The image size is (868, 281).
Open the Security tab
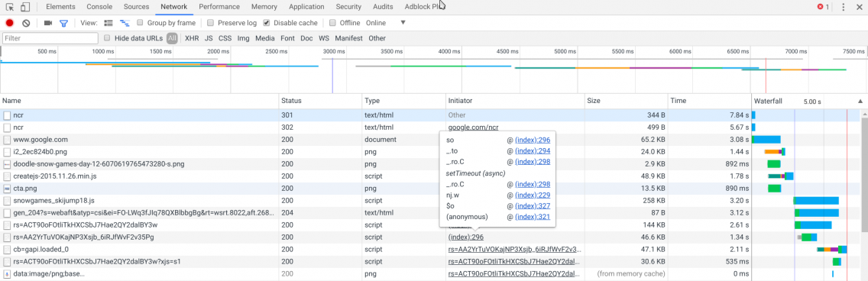click(348, 7)
